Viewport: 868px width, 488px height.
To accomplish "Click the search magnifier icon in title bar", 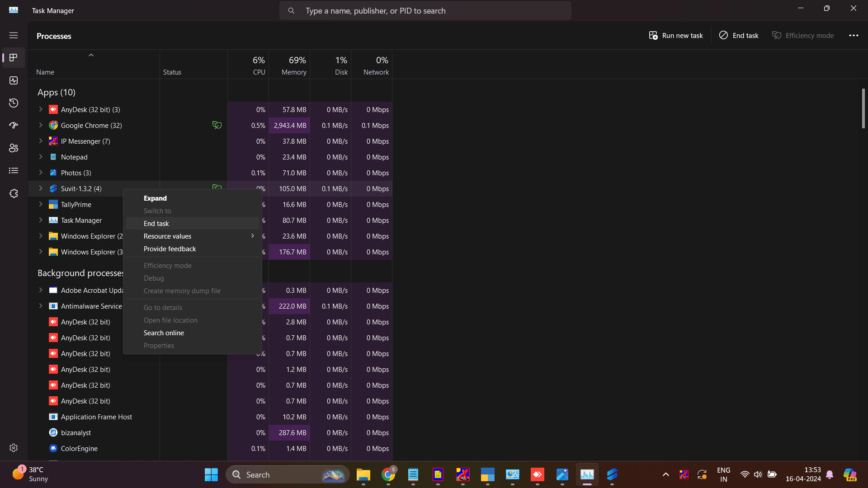I will click(291, 10).
